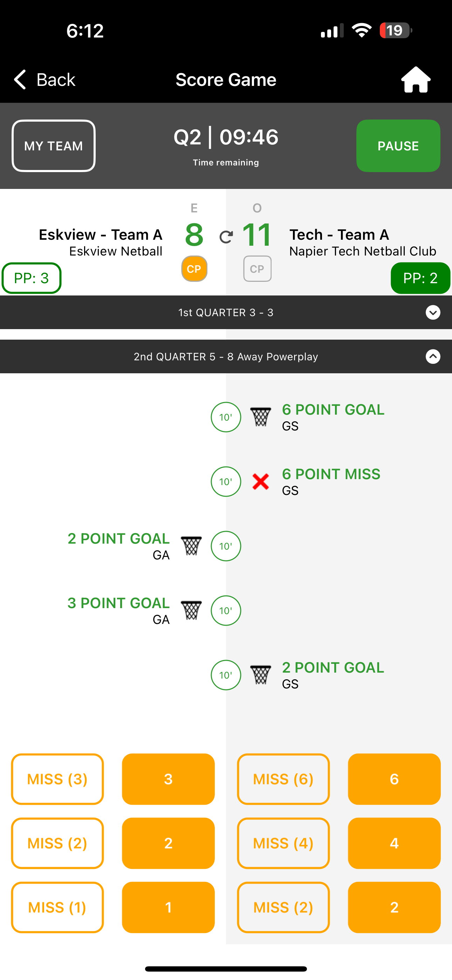Select the 6 POINT MISS event entry
This screenshot has width=452, height=980.
(x=331, y=474)
